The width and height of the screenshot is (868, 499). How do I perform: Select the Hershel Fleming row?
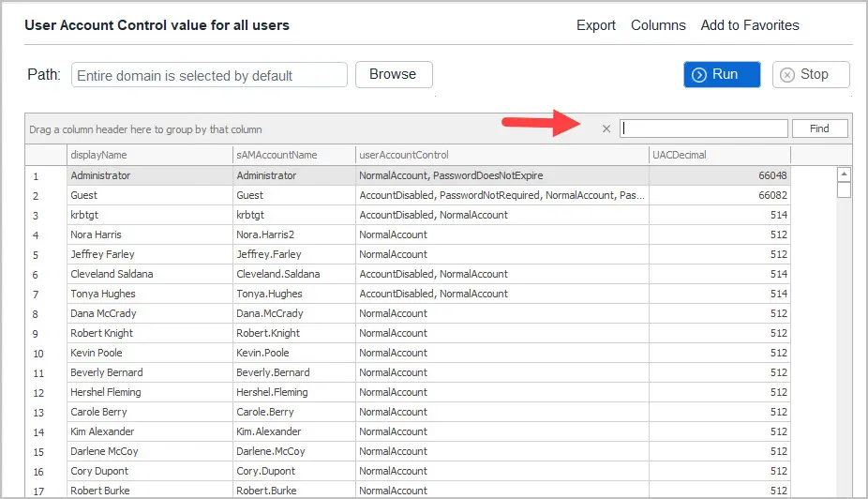pyautogui.click(x=408, y=392)
